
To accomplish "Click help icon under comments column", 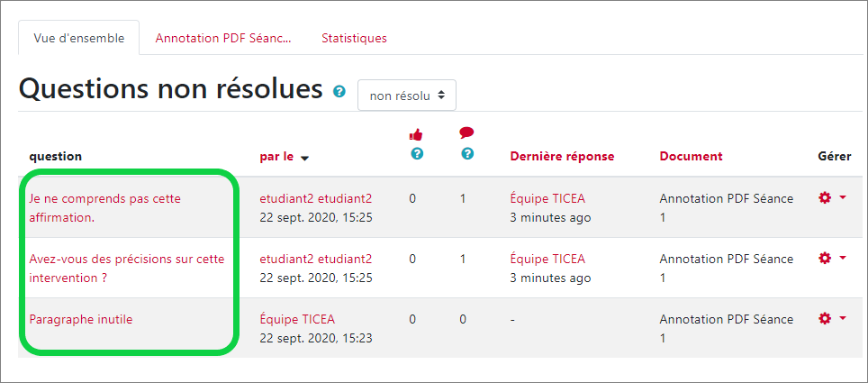I will [467, 154].
